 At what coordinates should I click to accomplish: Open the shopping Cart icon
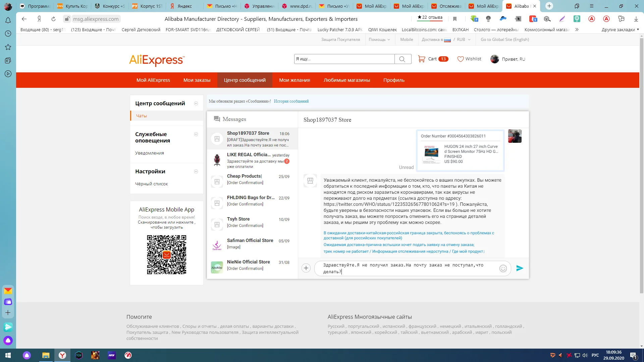click(x=422, y=59)
